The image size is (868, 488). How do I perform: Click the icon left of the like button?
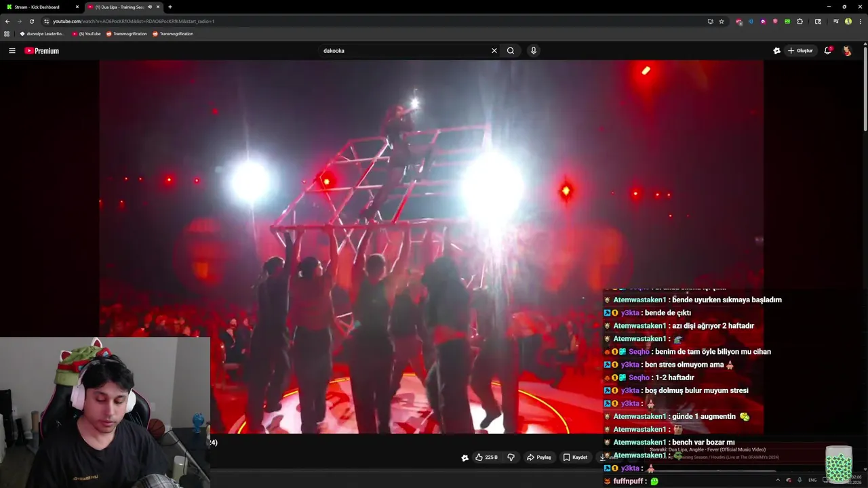point(465,457)
